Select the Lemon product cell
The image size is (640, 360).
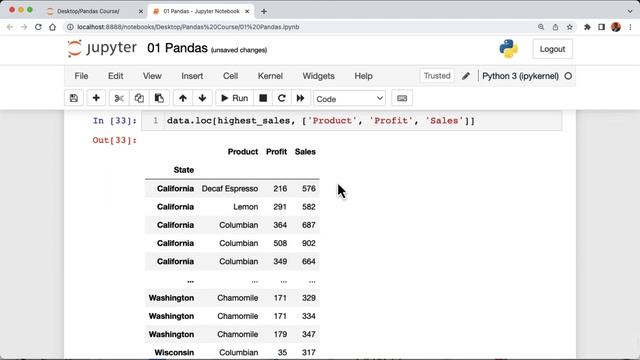click(245, 207)
